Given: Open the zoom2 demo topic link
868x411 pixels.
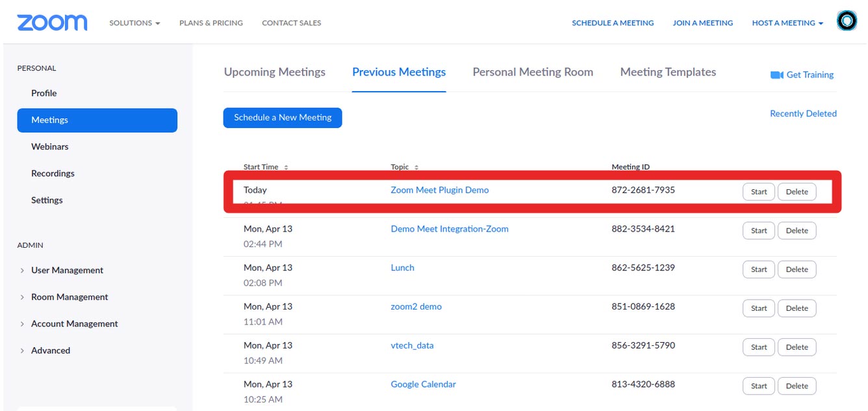Looking at the screenshot, I should click(x=416, y=306).
